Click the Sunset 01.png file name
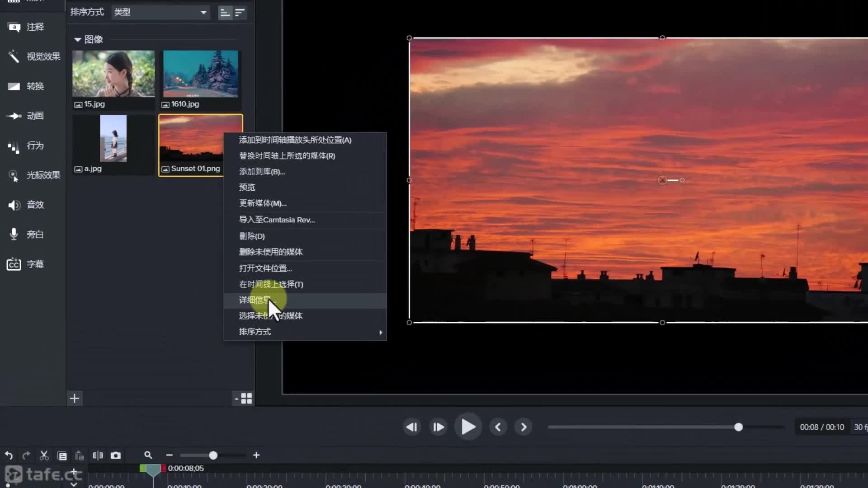Screen dimensions: 868x488 coord(195,169)
